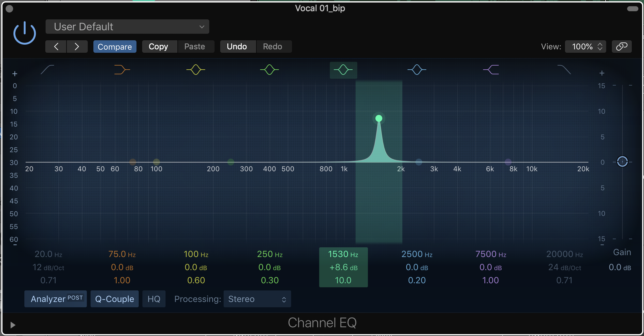Viewport: 644px width, 336px height.
Task: Click the link icon beside View
Action: 622,47
